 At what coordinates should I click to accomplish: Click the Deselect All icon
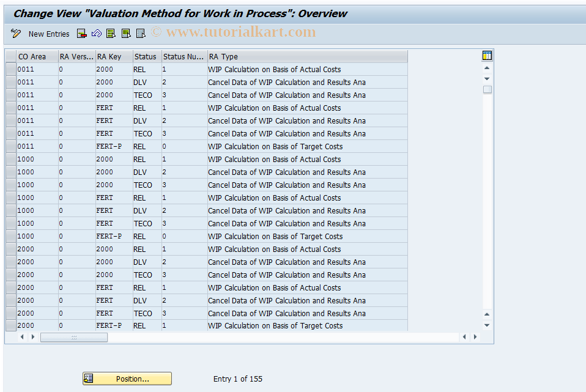[x=140, y=34]
